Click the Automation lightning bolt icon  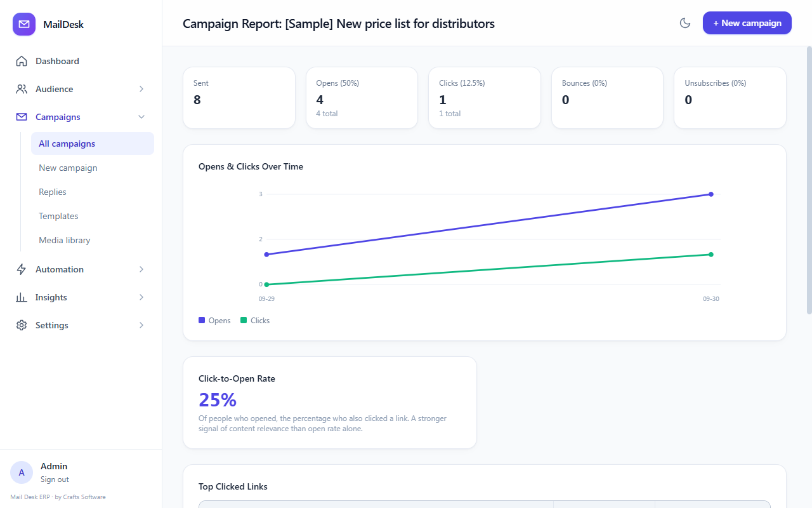click(x=22, y=269)
